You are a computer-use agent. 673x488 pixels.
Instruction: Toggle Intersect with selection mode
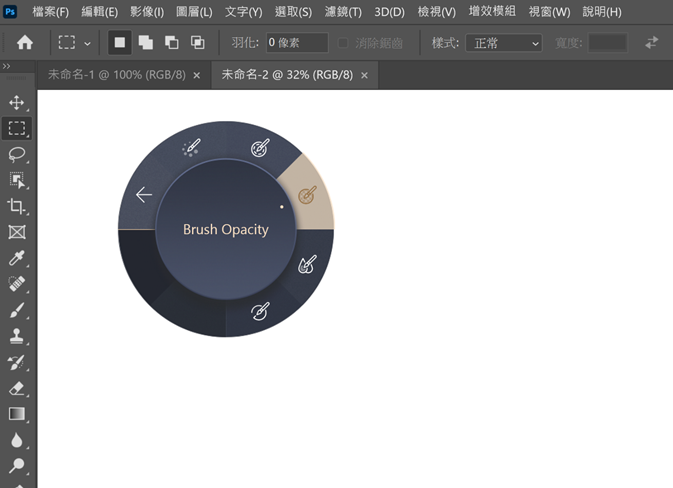(x=198, y=43)
